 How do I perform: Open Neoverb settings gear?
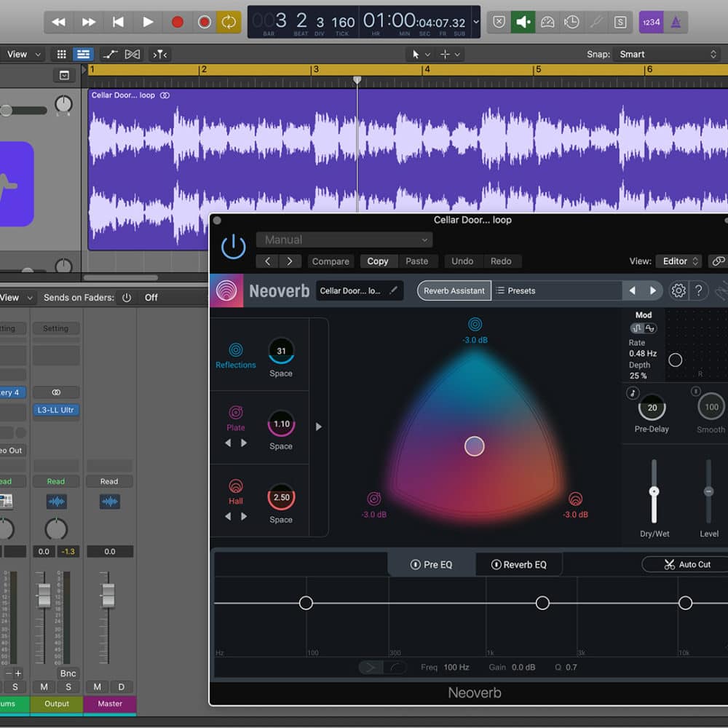pyautogui.click(x=678, y=290)
